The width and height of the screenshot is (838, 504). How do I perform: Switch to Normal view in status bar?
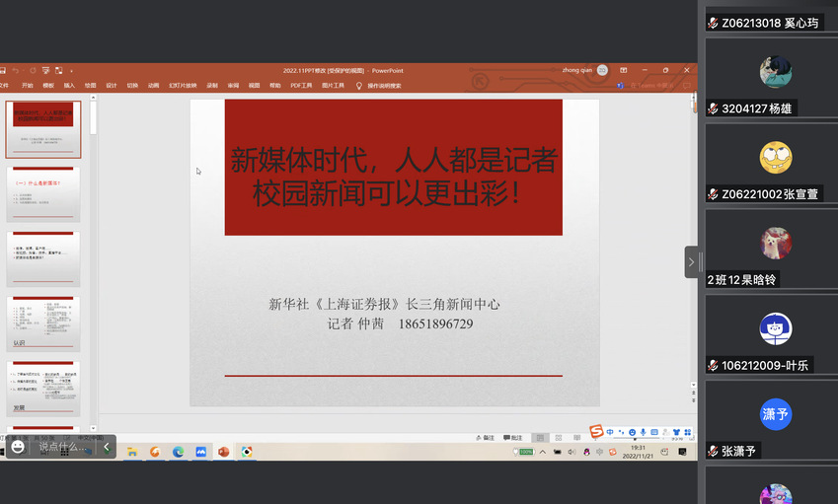539,438
